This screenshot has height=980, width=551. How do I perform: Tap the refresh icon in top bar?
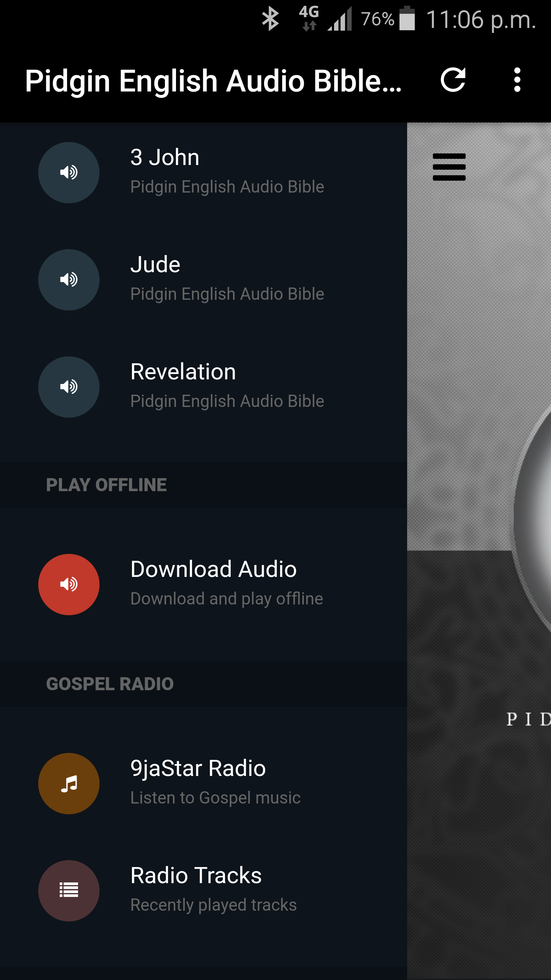453,80
